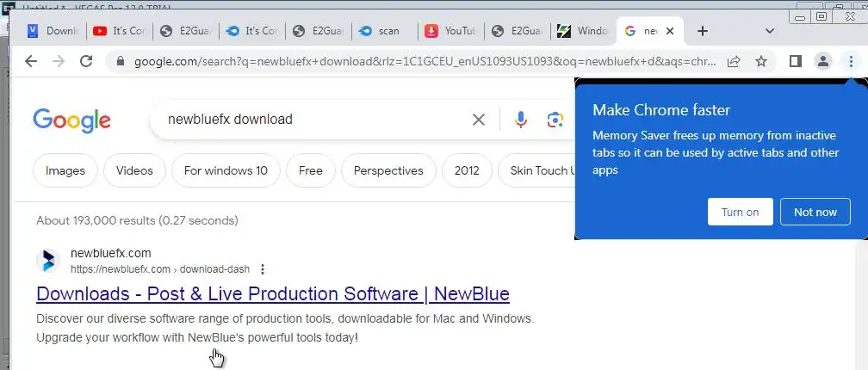The width and height of the screenshot is (868, 370).
Task: Switch to the scan tab
Action: pyautogui.click(x=384, y=31)
